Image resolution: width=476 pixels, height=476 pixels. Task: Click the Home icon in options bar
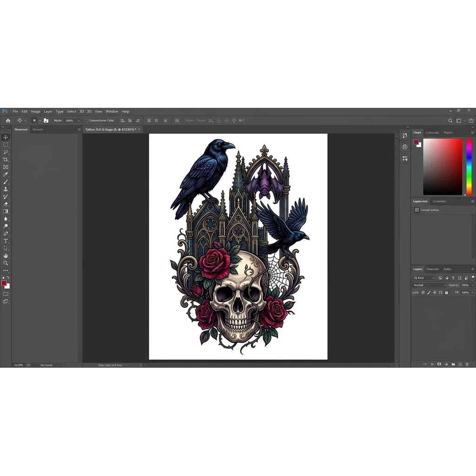click(x=8, y=120)
